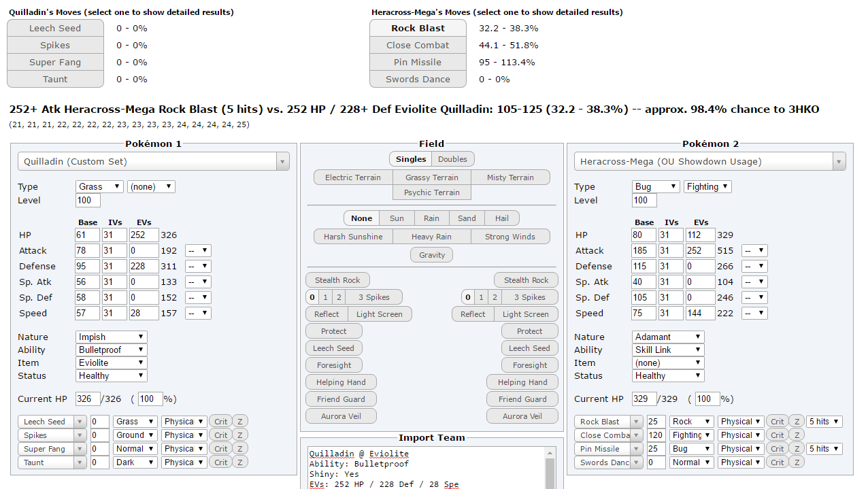Click Pokémon 1's Level field
This screenshot has width=868, height=489.
88,200
